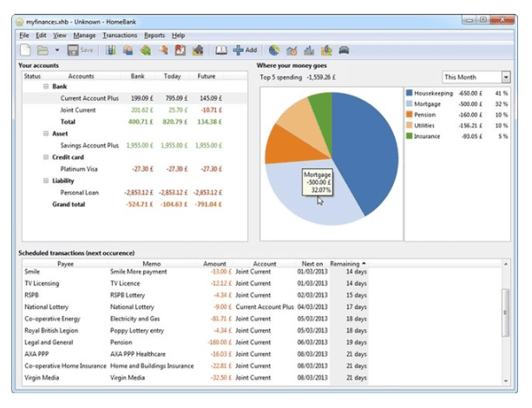Click the Save button in the toolbar
The image size is (532, 408).
coord(80,50)
